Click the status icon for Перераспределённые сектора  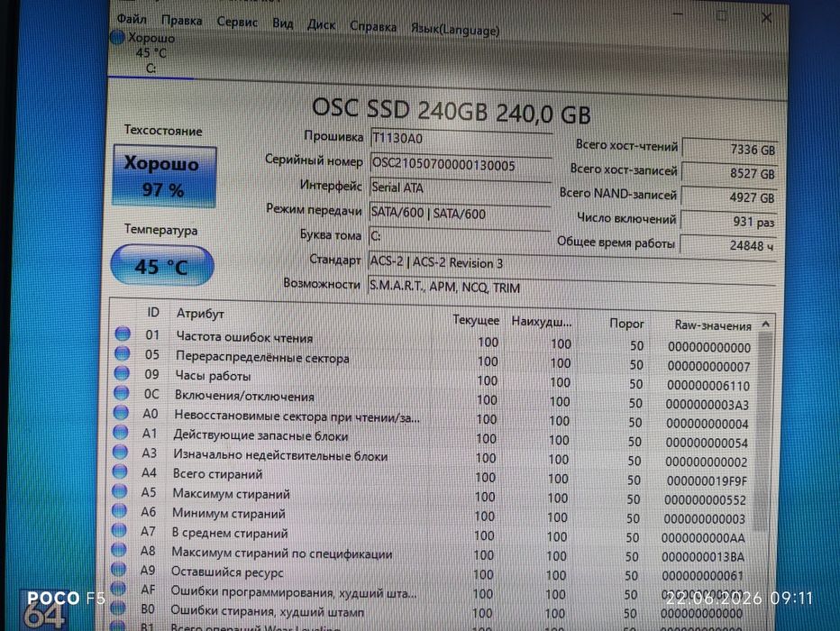point(123,353)
